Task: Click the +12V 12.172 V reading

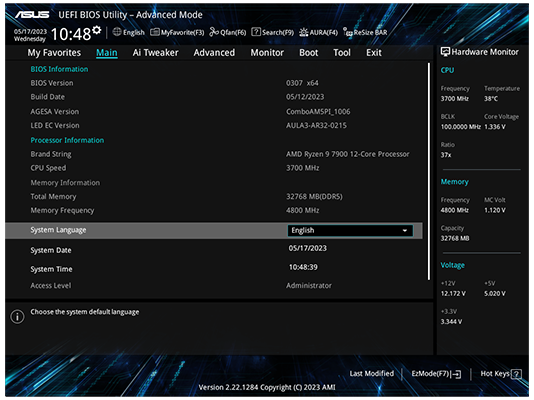Action: click(x=453, y=294)
